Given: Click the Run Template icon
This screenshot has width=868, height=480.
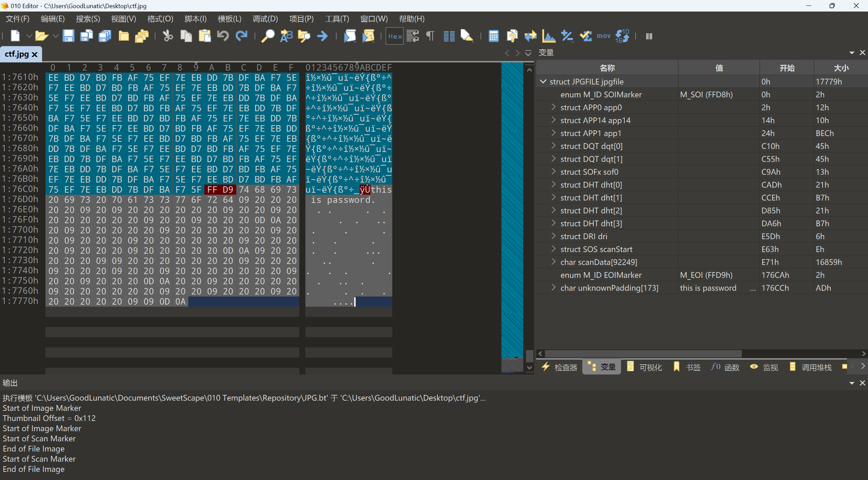Looking at the screenshot, I should tap(368, 36).
